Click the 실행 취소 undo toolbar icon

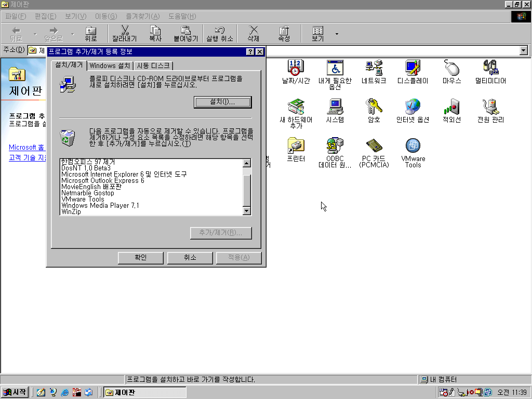220,34
